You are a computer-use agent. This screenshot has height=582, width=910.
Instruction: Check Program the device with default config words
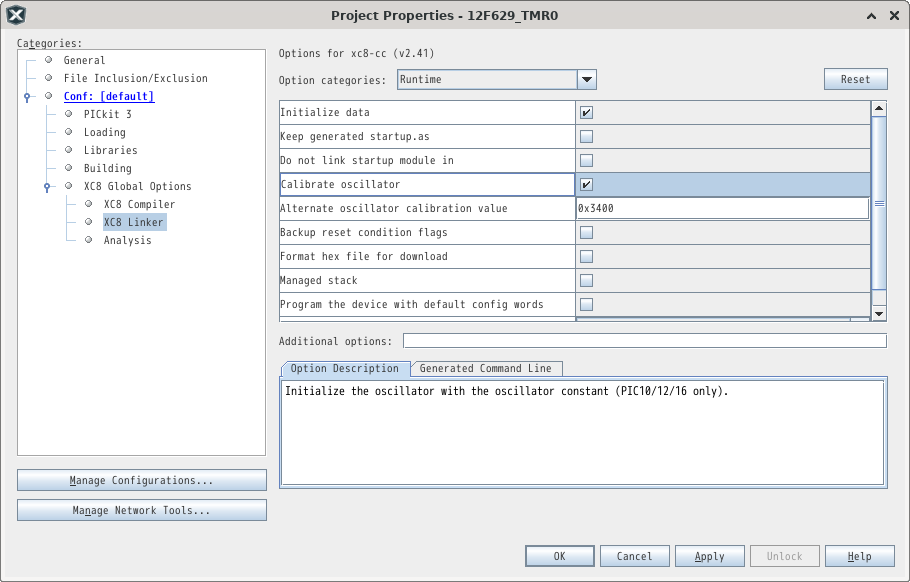point(587,304)
